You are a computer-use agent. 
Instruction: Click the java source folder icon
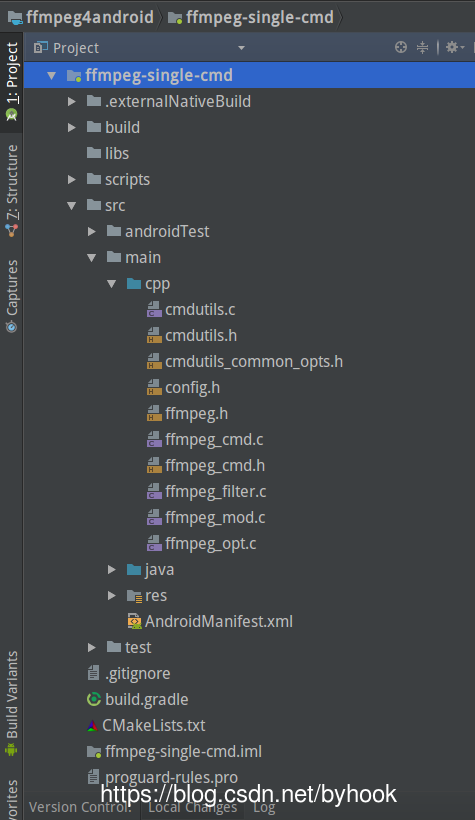(134, 570)
